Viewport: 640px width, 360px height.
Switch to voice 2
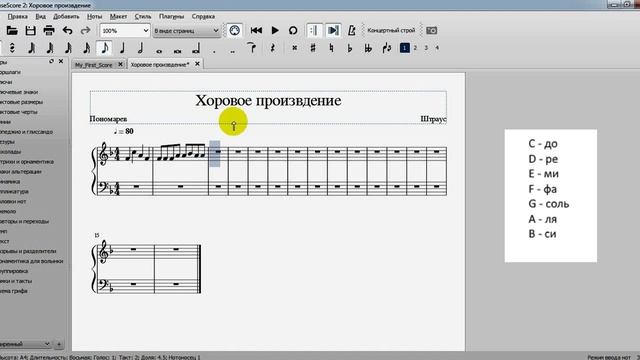coord(416,48)
